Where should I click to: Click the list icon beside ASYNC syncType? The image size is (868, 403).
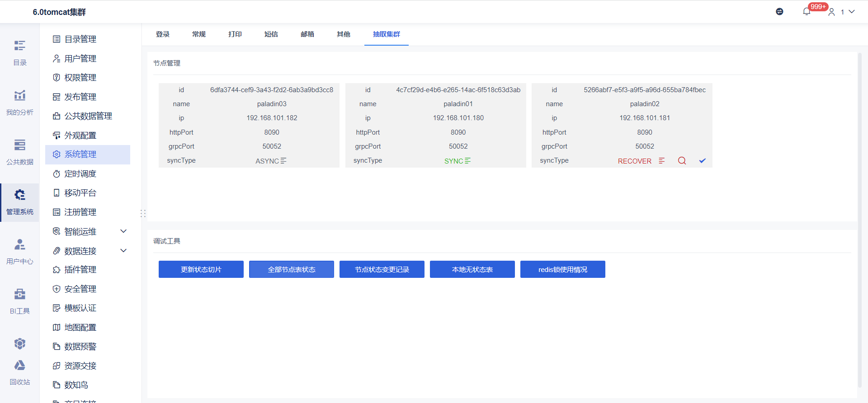click(x=283, y=161)
